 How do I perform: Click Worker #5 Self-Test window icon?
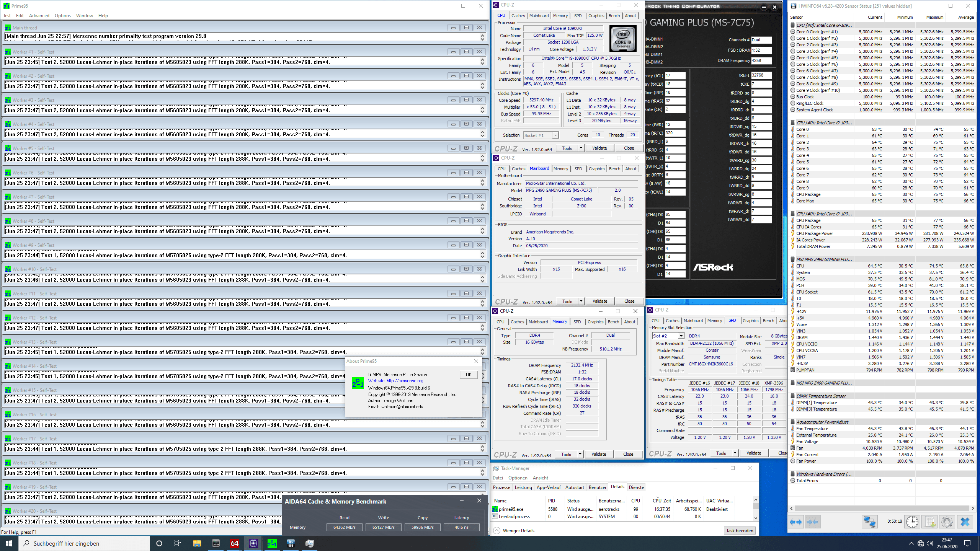click(8, 148)
